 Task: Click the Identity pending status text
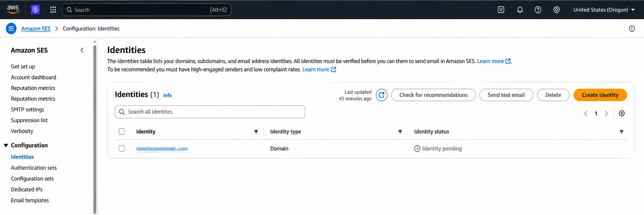click(x=442, y=148)
